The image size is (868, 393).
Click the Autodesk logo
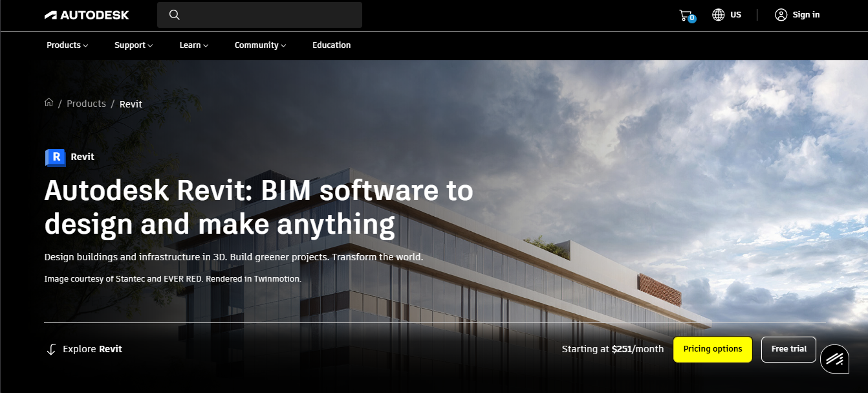[87, 15]
